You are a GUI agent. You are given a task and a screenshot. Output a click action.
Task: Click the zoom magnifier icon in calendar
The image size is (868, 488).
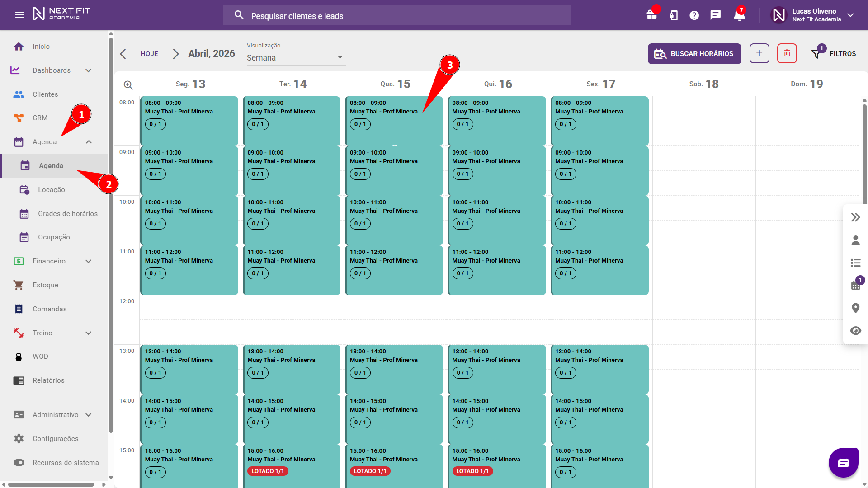click(128, 85)
